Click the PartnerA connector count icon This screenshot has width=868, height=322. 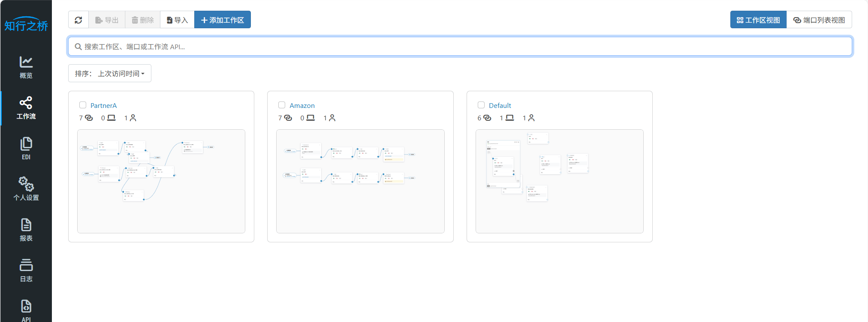89,118
